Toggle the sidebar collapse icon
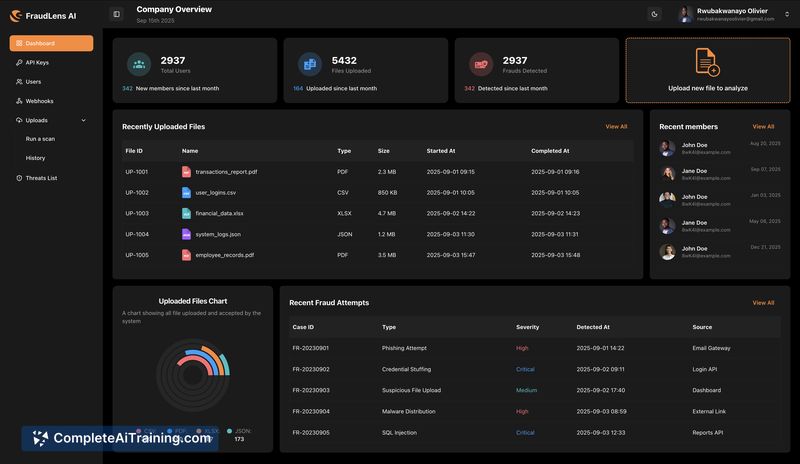Screen dimensions: 800x464 pyautogui.click(x=116, y=14)
